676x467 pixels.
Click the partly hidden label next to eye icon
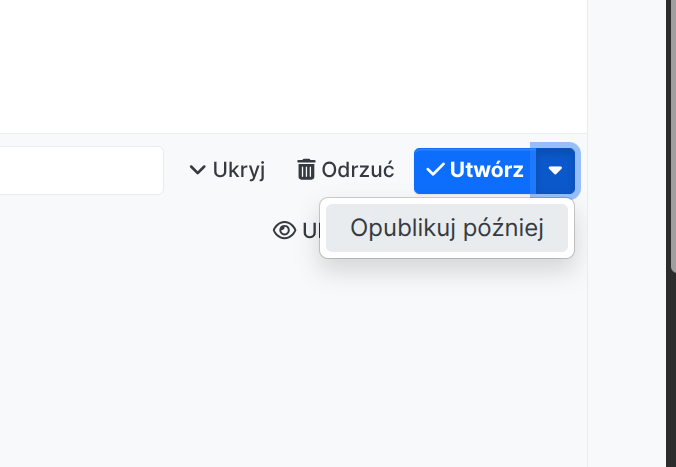[x=310, y=231]
